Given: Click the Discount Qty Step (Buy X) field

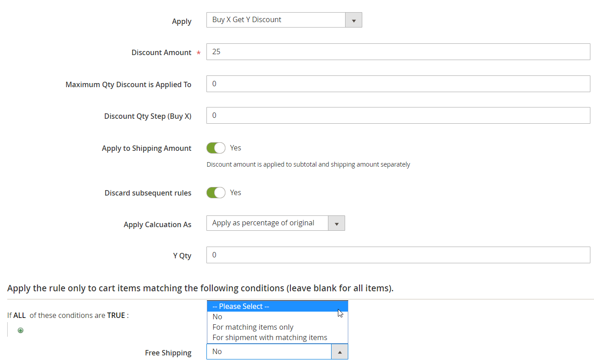Looking at the screenshot, I should click(398, 116).
